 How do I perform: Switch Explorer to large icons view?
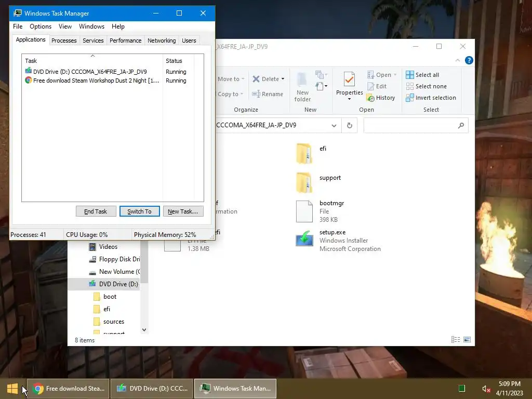[467, 340]
